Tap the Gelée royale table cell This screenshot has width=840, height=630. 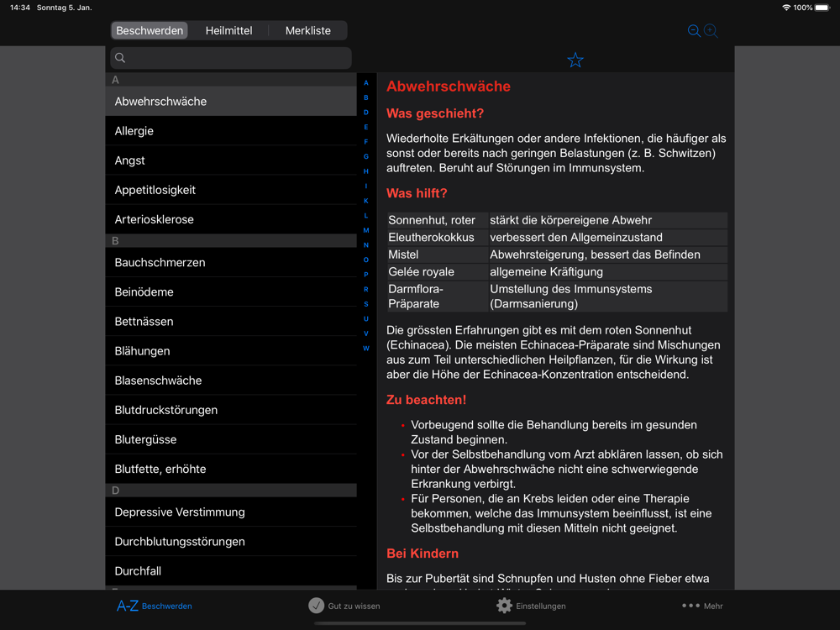[x=437, y=271]
